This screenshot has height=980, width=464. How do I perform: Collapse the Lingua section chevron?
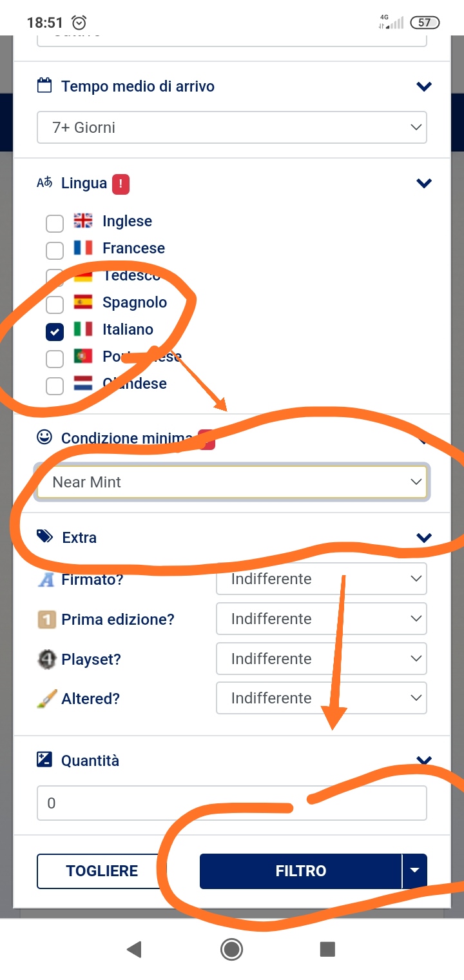coord(423,183)
